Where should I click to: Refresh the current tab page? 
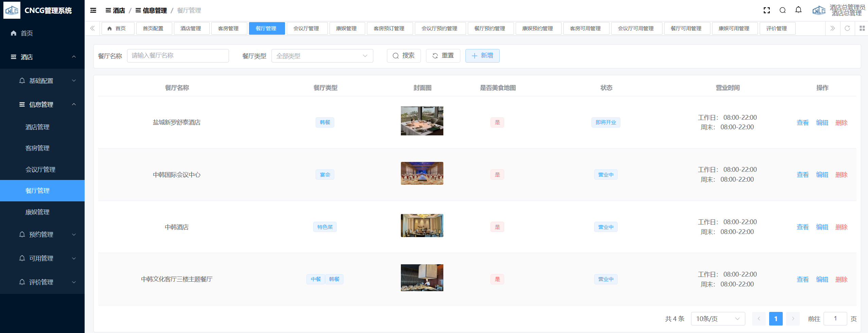click(x=847, y=29)
